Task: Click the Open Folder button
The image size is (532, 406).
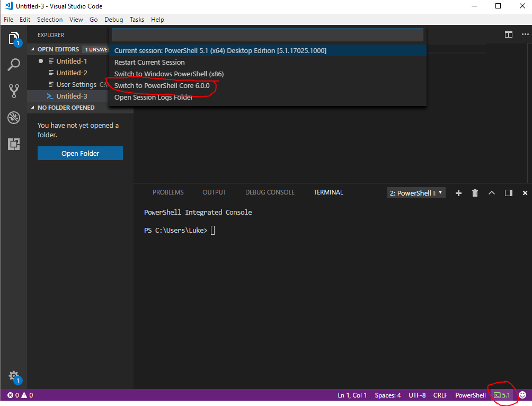Action: pyautogui.click(x=80, y=153)
